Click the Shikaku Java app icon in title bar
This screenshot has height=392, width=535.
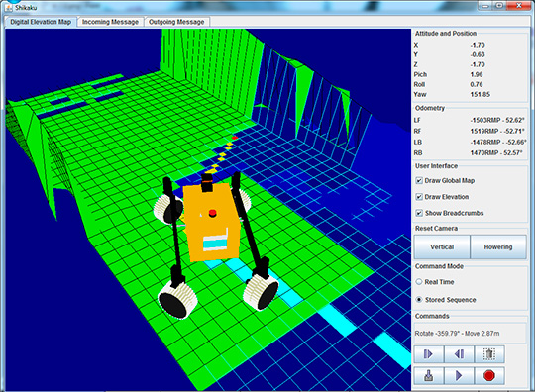[8, 7]
